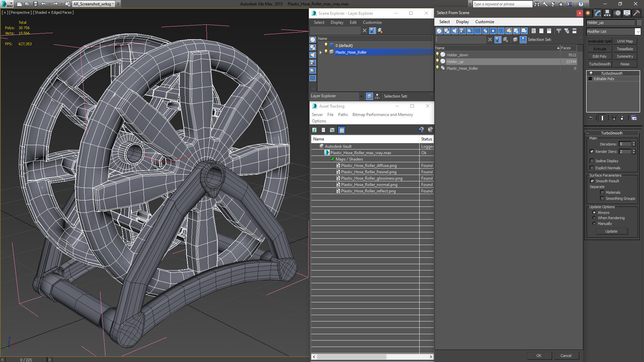This screenshot has height=362, width=644.
Task: Toggle light bulb visibility for Holder_down
Action: (437, 55)
